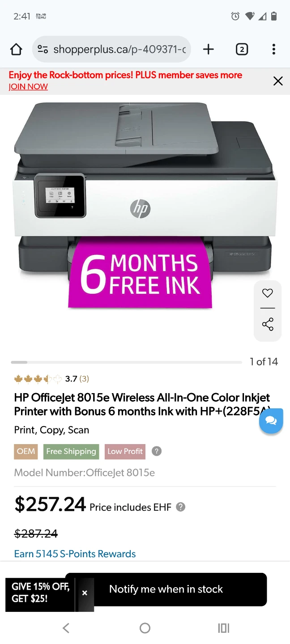Add printer to wishlist with heart icon

coord(268,293)
